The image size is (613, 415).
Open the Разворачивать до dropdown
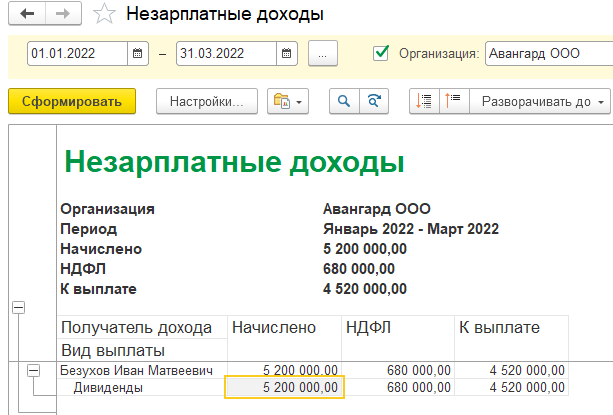coord(541,101)
